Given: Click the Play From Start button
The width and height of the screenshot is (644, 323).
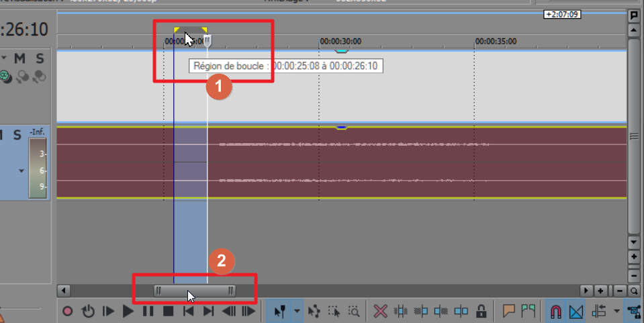Looking at the screenshot, I should pyautogui.click(x=108, y=311).
